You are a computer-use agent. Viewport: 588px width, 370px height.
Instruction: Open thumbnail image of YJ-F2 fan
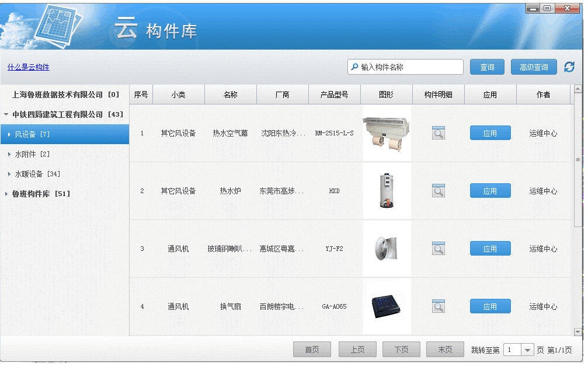click(x=386, y=248)
